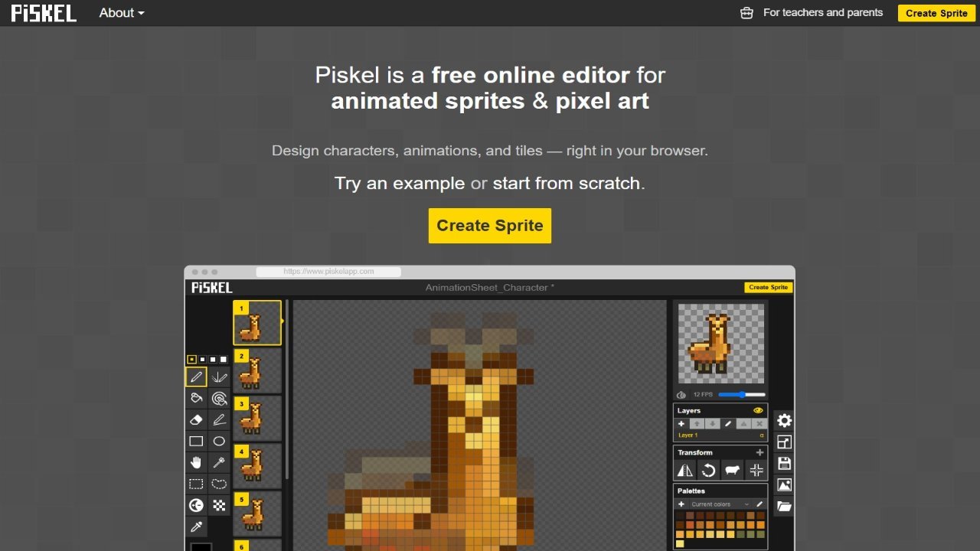
Task: Select the Lighten tool
Action: pyautogui.click(x=196, y=505)
